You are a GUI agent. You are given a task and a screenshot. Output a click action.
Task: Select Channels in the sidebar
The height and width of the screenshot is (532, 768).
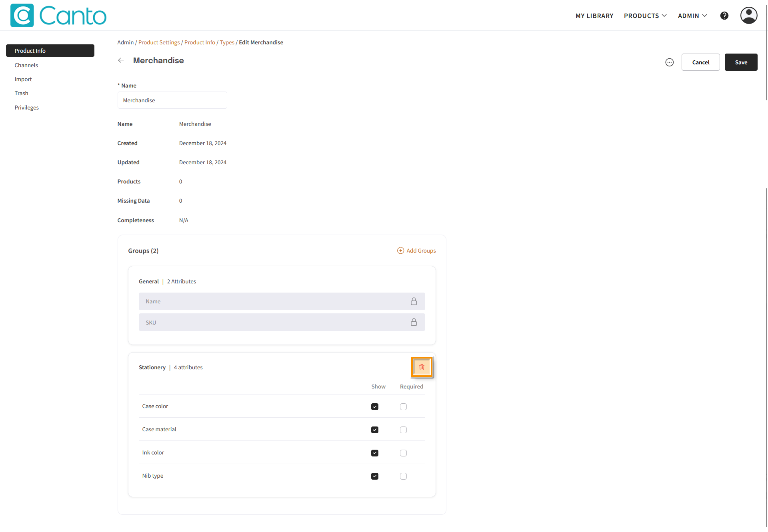pos(26,65)
